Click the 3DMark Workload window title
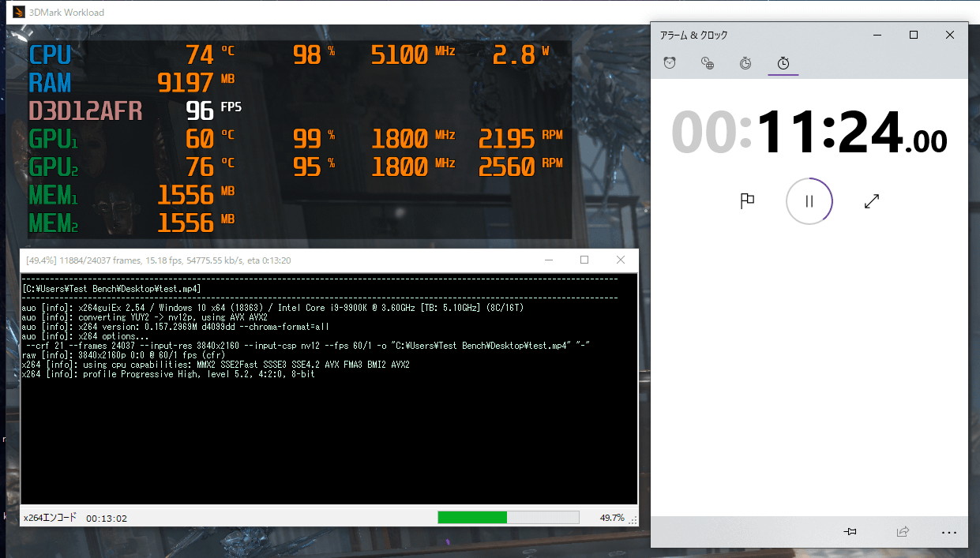980x558 pixels. coord(65,13)
